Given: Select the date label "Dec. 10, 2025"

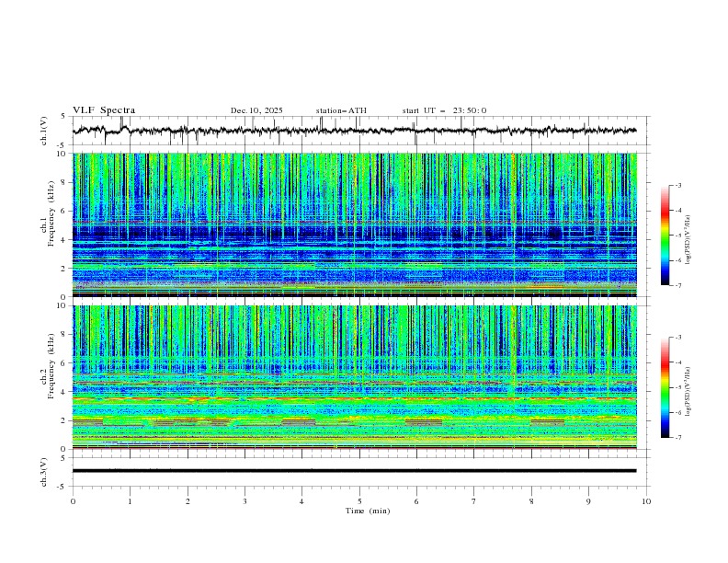Looking at the screenshot, I should pyautogui.click(x=256, y=110).
